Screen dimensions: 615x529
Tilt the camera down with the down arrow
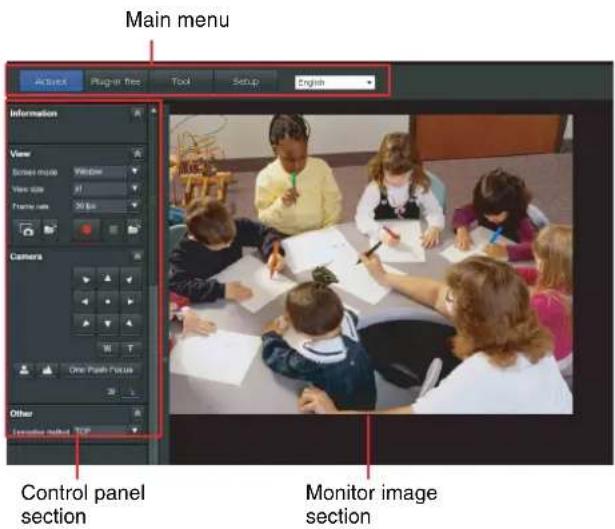point(107,324)
